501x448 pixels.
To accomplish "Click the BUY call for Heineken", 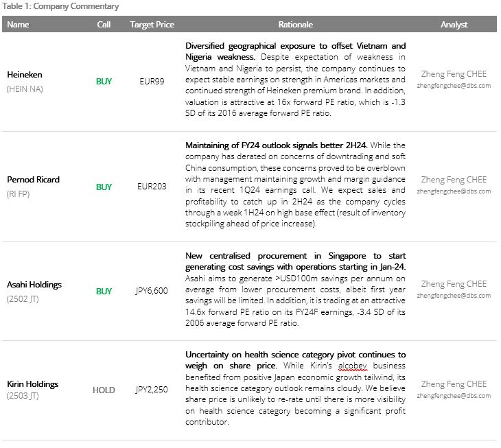I will (x=104, y=81).
